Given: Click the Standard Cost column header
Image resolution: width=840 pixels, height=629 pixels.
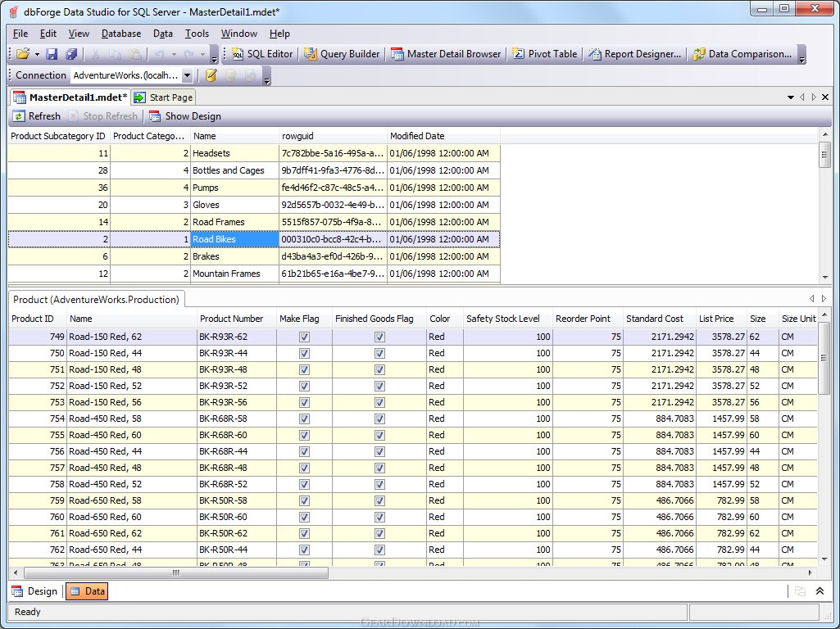Looking at the screenshot, I should [x=659, y=319].
